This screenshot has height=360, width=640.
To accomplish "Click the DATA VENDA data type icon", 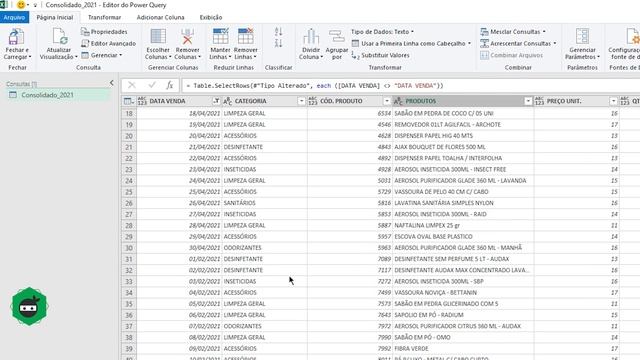I will click(x=142, y=101).
